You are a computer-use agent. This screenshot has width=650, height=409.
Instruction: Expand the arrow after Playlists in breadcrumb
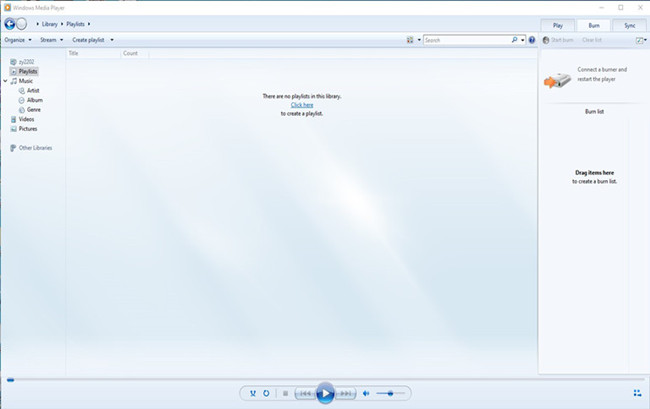click(x=89, y=24)
